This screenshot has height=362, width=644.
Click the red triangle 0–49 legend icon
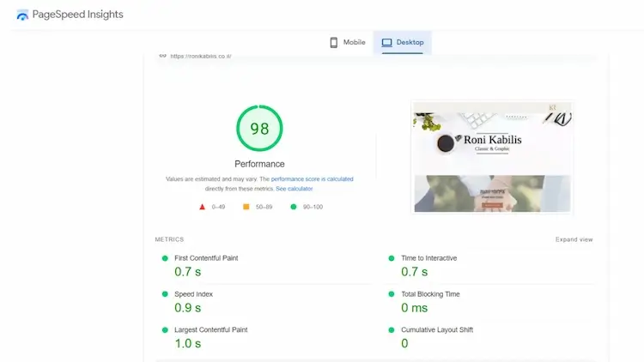coord(203,207)
